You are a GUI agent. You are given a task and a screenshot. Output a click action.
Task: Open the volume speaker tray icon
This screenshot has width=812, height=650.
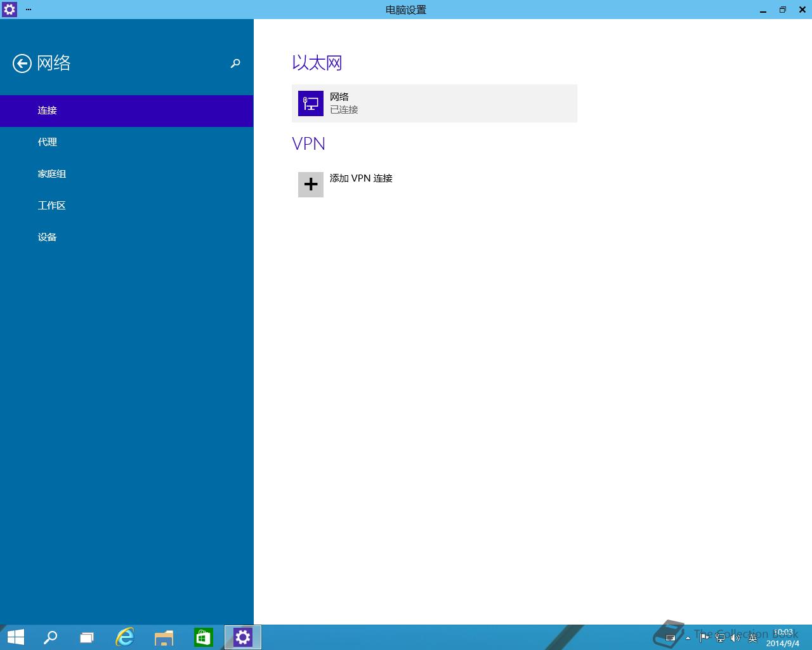pyautogui.click(x=735, y=637)
